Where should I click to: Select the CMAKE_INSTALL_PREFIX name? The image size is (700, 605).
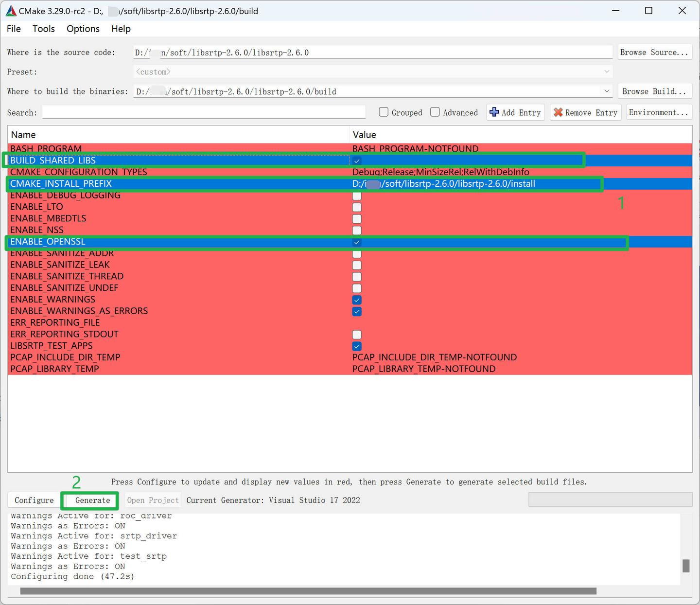pyautogui.click(x=61, y=184)
